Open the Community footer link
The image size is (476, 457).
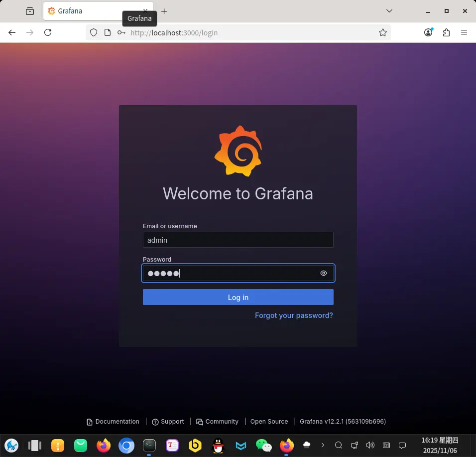coord(218,422)
